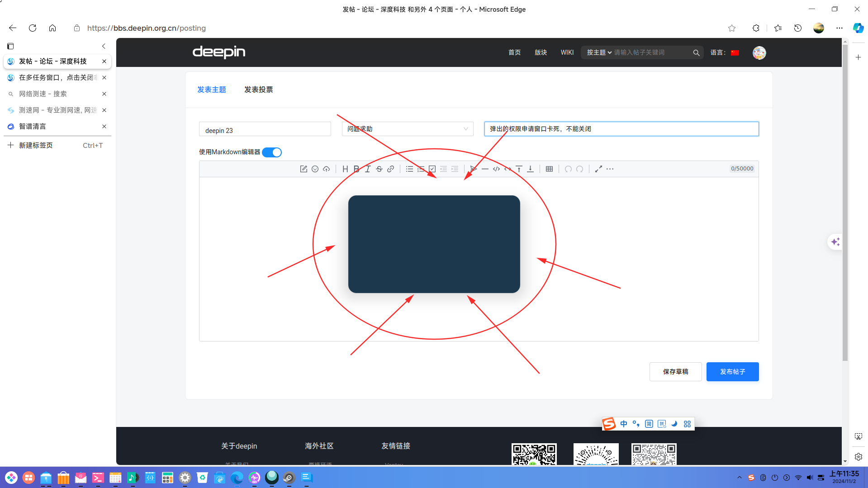
Task: Open the WIKI link in header
Action: 567,53
